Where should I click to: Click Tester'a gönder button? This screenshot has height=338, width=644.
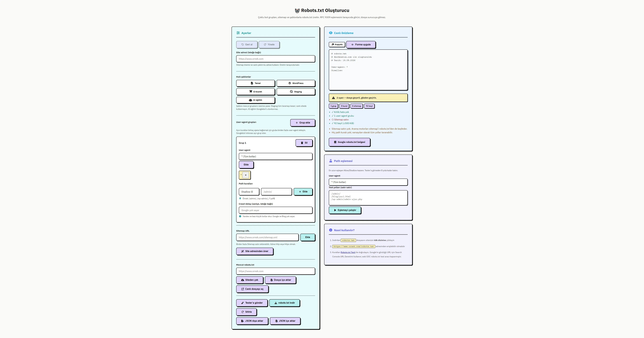[252, 303]
